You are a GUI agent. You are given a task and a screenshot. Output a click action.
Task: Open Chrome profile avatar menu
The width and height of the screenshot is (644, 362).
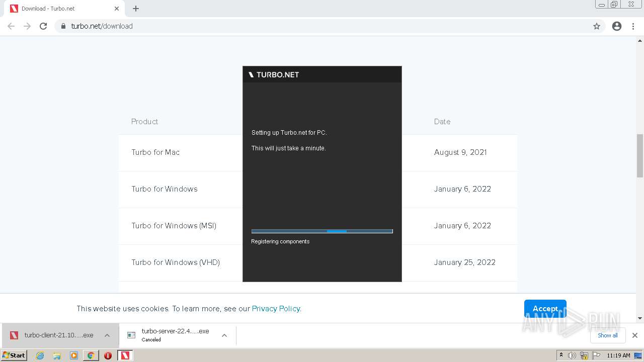pyautogui.click(x=617, y=26)
